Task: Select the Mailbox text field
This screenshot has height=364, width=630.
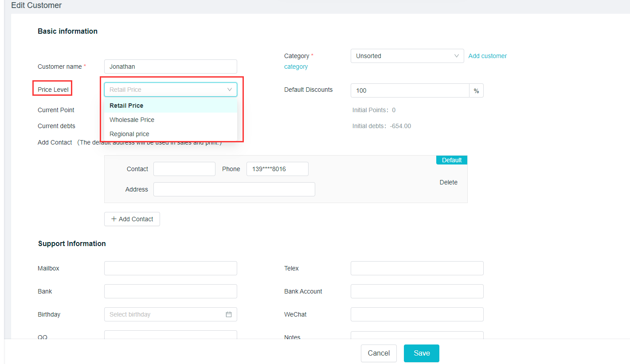Action: coord(171,268)
